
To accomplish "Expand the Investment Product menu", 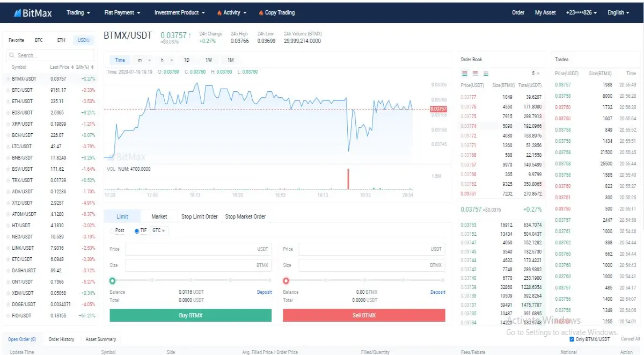I will click(180, 12).
